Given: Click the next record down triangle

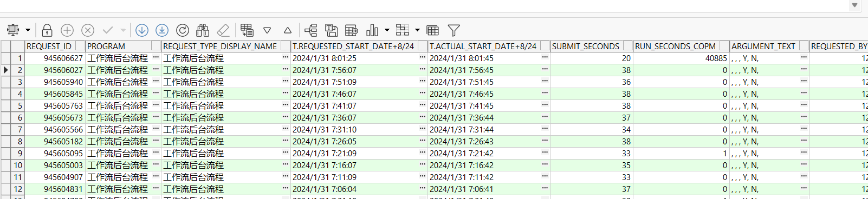Looking at the screenshot, I should coord(267,30).
